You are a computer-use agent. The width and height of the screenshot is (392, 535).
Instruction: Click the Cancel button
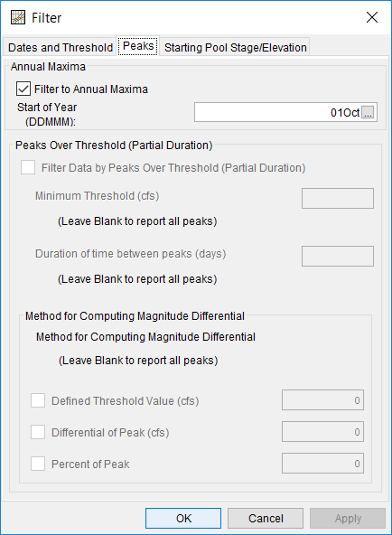(x=266, y=519)
